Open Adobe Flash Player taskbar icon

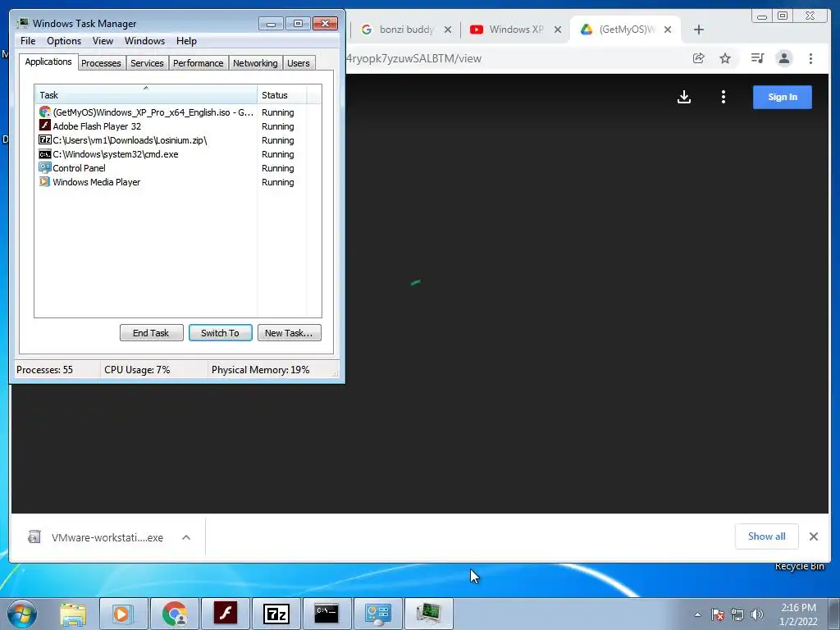pyautogui.click(x=226, y=614)
